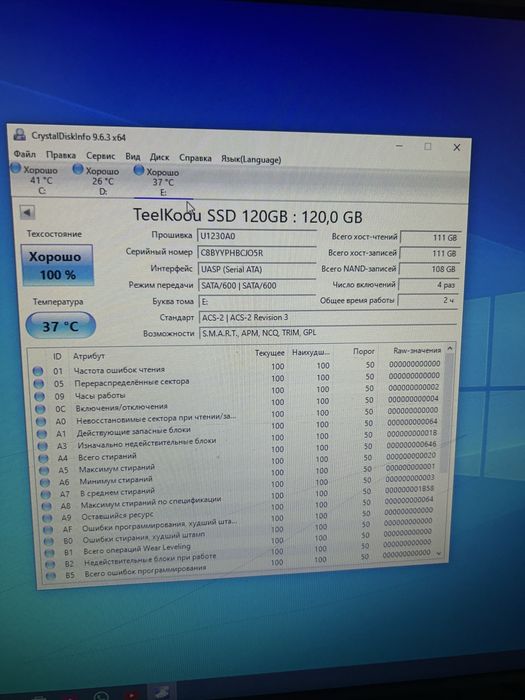Screen dimensions: 525x700
Task: Click the features field S.M.A.R.T., APM, NCQ, TRIM, GPL
Action: click(x=328, y=333)
